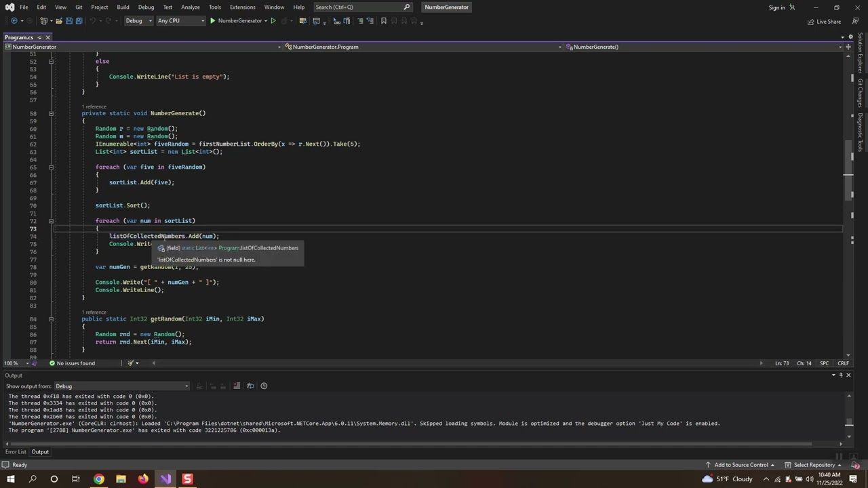
Task: Open the Analyze menu
Action: 191,7
